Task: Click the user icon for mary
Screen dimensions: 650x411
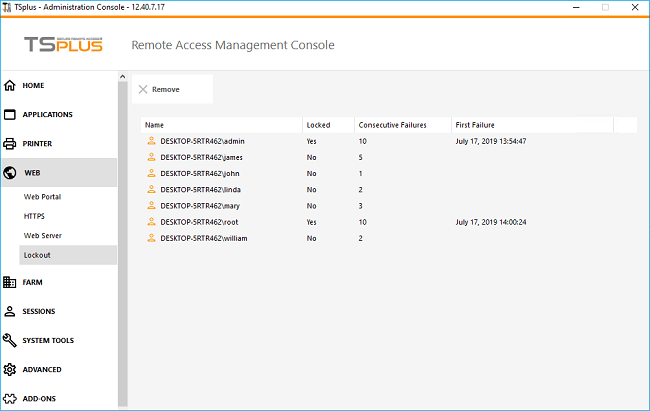Action: [x=151, y=206]
